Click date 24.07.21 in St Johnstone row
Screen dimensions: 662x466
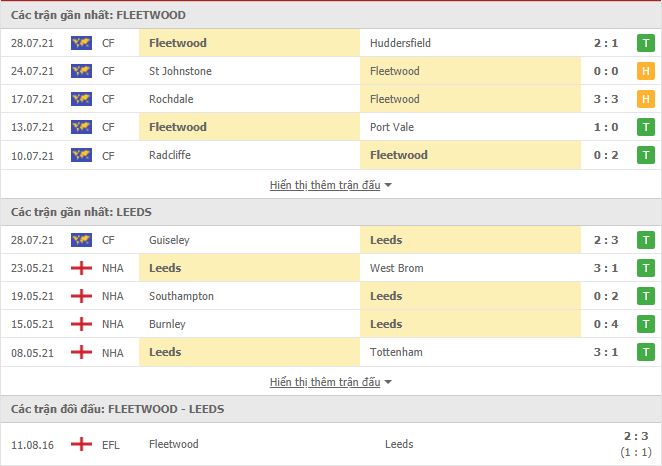click(33, 71)
